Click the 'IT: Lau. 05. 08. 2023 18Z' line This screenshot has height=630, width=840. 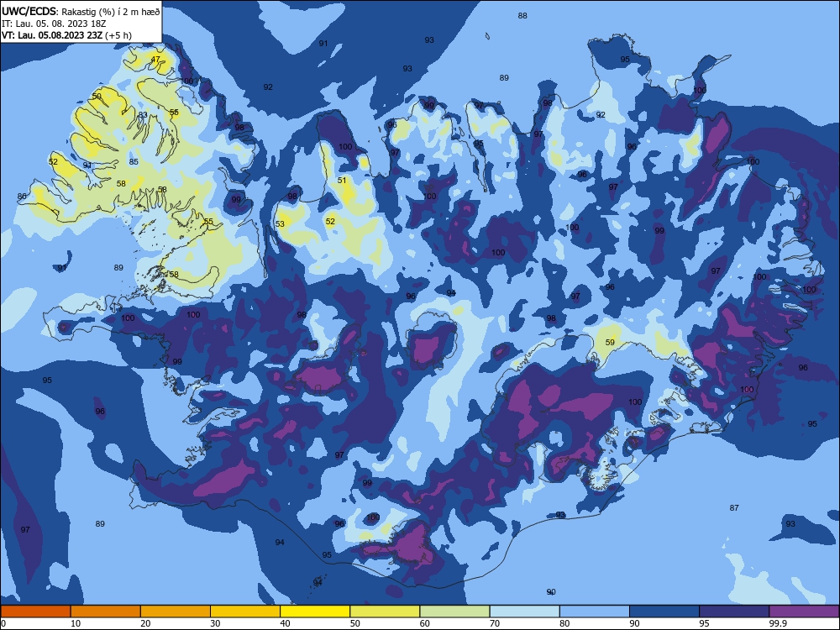coord(54,24)
